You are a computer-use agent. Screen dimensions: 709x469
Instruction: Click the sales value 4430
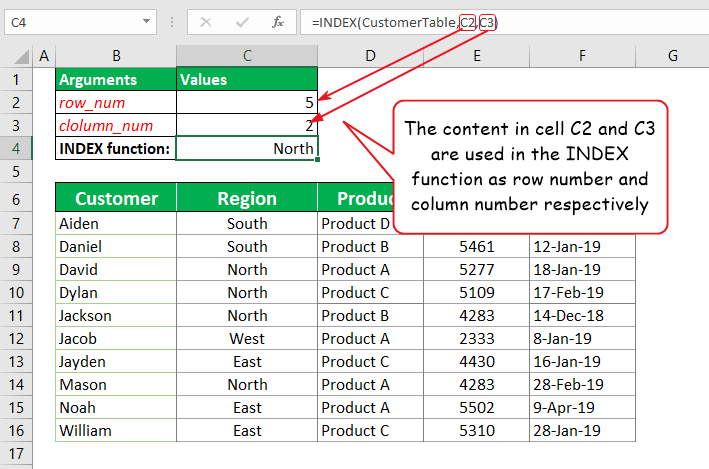[x=477, y=362]
